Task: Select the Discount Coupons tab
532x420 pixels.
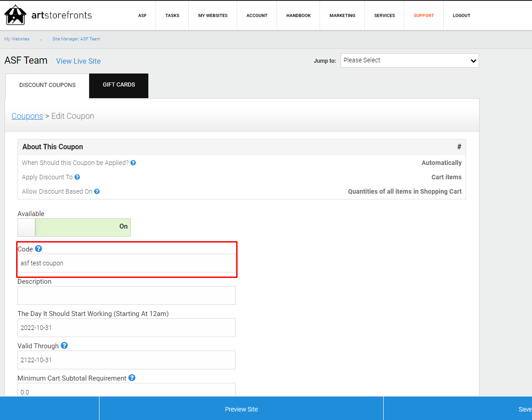Action: click(x=48, y=85)
